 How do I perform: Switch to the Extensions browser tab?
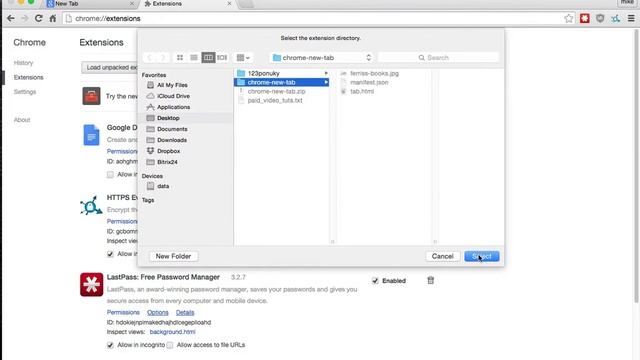tap(187, 4)
